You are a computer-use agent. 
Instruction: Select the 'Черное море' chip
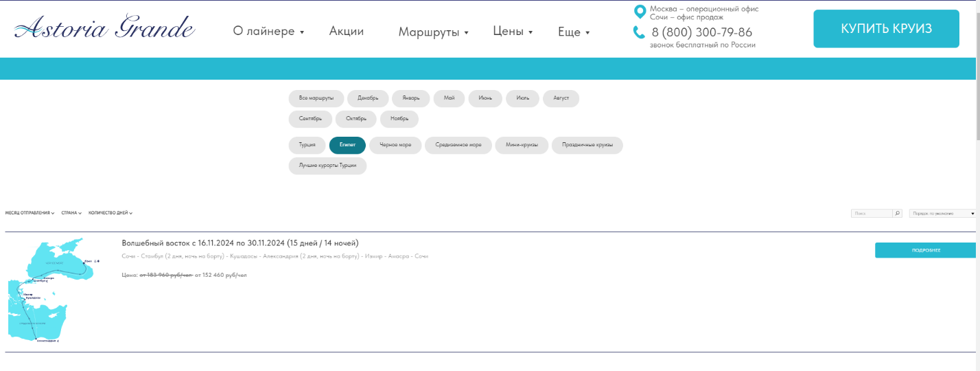[395, 146]
